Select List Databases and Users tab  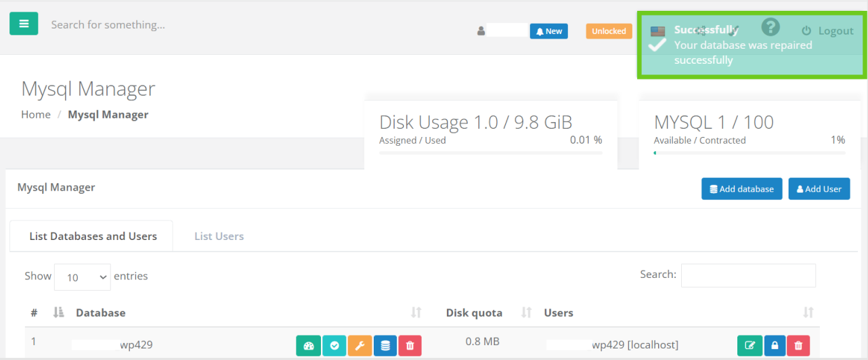tap(93, 236)
